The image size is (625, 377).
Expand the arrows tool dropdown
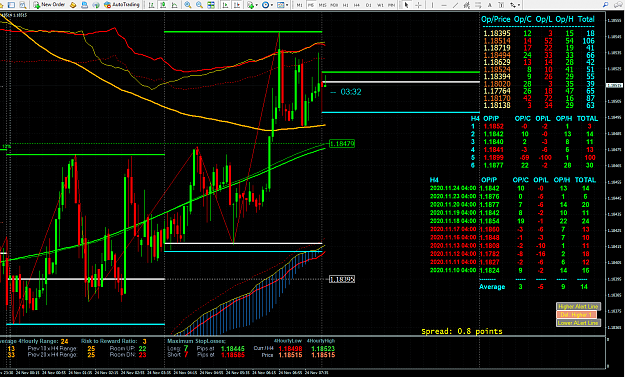[x=519, y=5]
